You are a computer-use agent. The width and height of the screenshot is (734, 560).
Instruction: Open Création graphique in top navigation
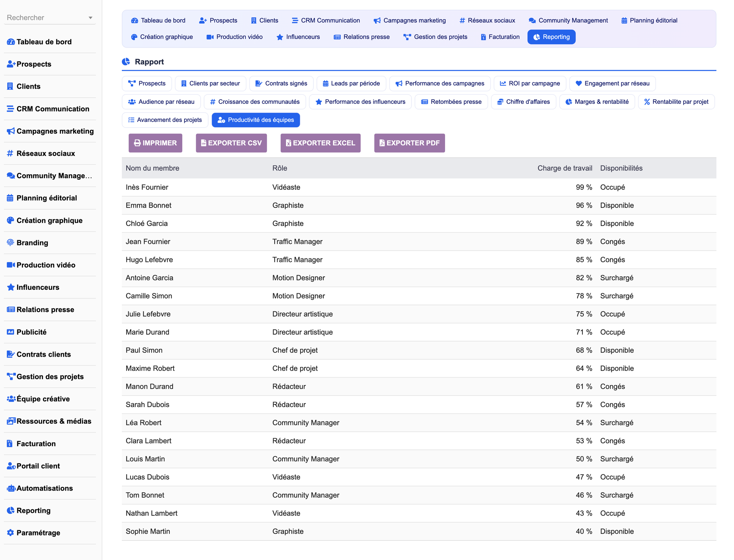(162, 37)
